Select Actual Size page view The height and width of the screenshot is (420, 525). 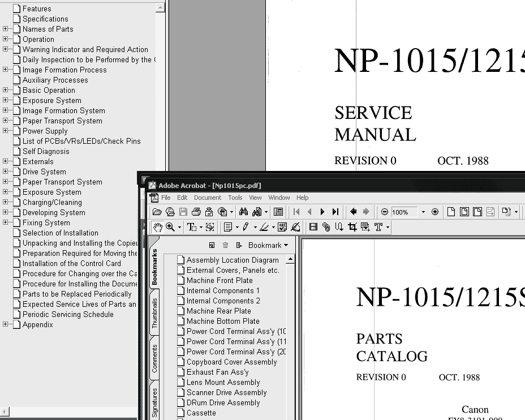pyautogui.click(x=451, y=212)
